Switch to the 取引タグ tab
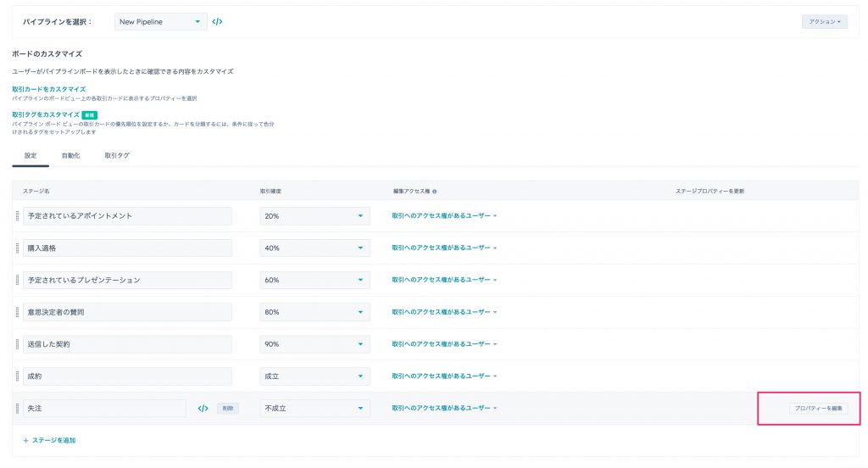Viewport: 868px width, 468px height. coord(117,156)
